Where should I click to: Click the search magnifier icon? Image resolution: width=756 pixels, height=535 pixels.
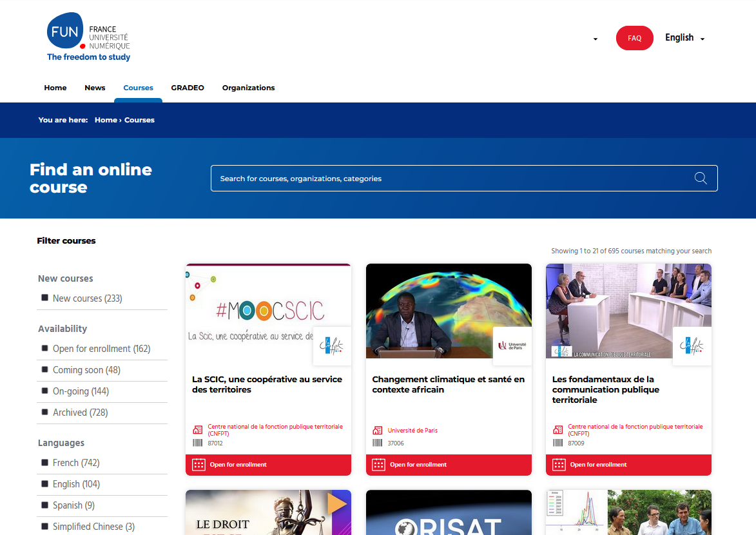click(x=701, y=179)
